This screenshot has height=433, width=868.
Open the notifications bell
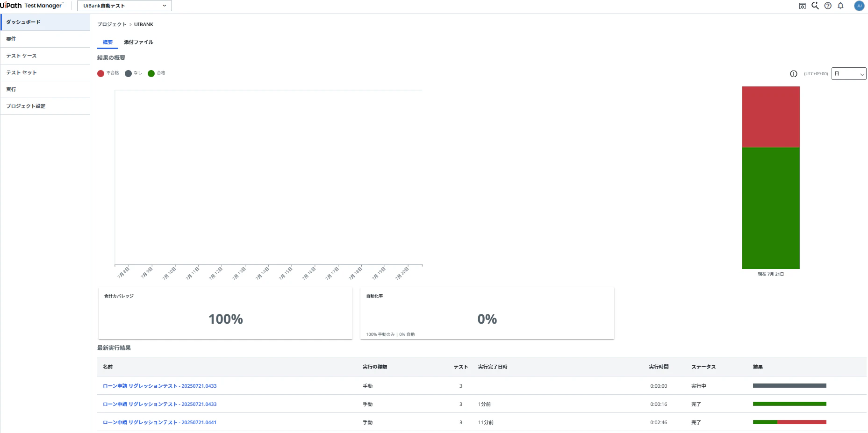pyautogui.click(x=840, y=6)
